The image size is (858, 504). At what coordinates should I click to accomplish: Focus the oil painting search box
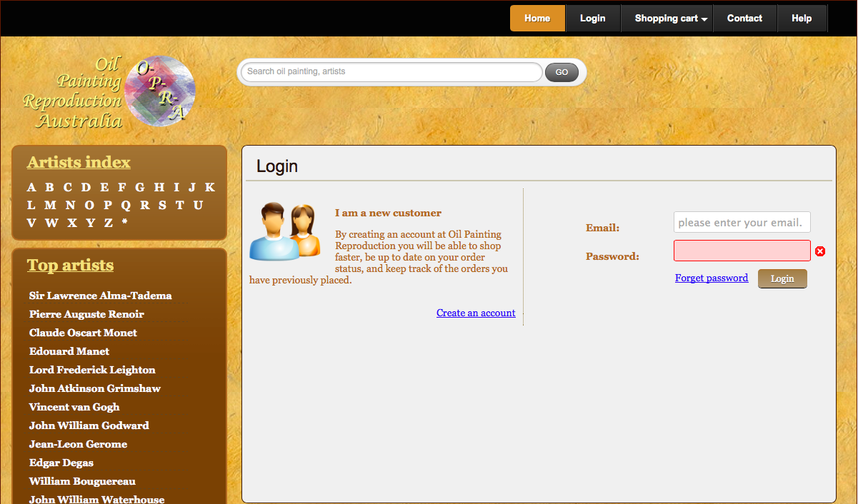(391, 72)
